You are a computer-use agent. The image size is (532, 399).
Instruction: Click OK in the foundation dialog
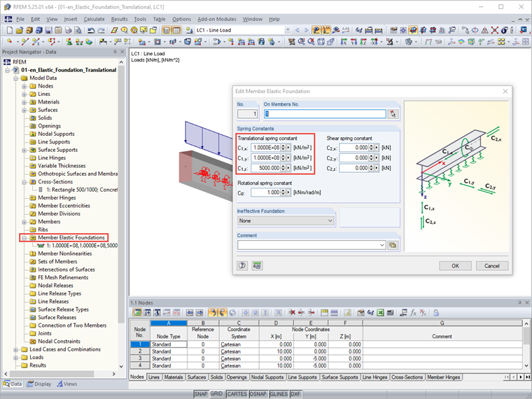[x=455, y=266]
